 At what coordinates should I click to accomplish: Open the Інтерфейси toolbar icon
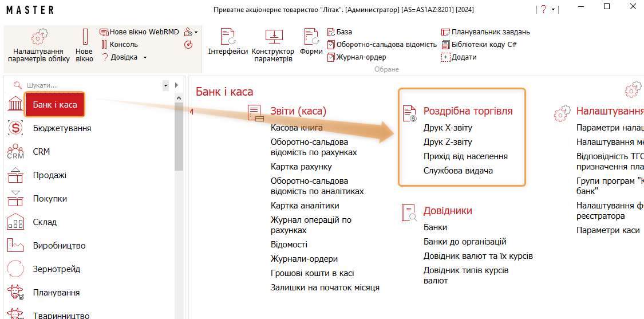coord(227,37)
